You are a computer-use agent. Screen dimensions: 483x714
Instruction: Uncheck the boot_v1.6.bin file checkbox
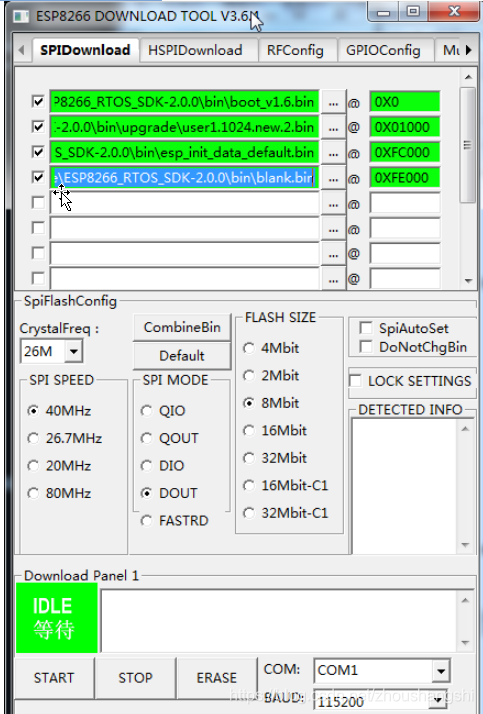[38, 101]
